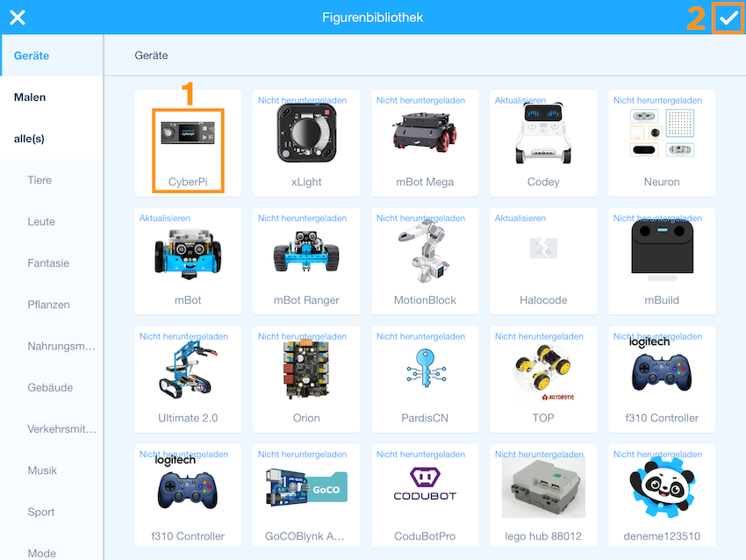Screen dimensions: 746x560
Task: Choose the xLight device icon
Action: point(306,133)
